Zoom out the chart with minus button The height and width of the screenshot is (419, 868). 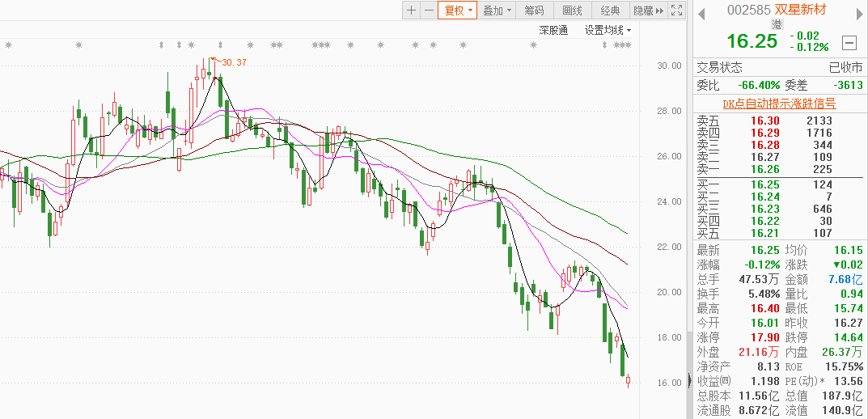[x=428, y=11]
